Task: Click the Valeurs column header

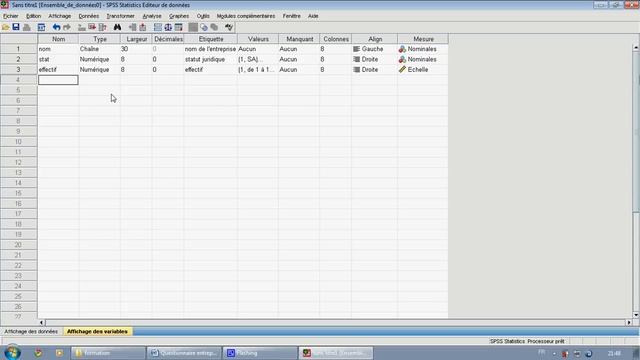Action: click(x=258, y=39)
